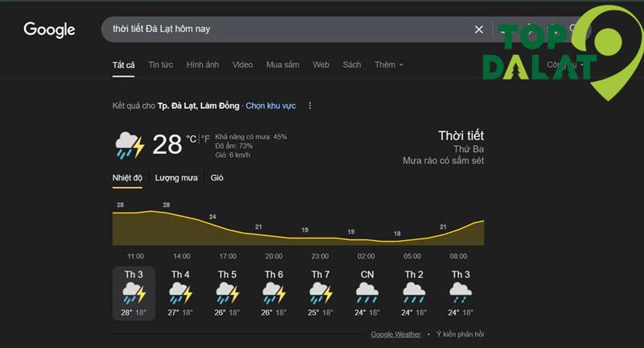The width and height of the screenshot is (644, 348).
Task: Select the Tất cả tab
Action: pos(123,65)
